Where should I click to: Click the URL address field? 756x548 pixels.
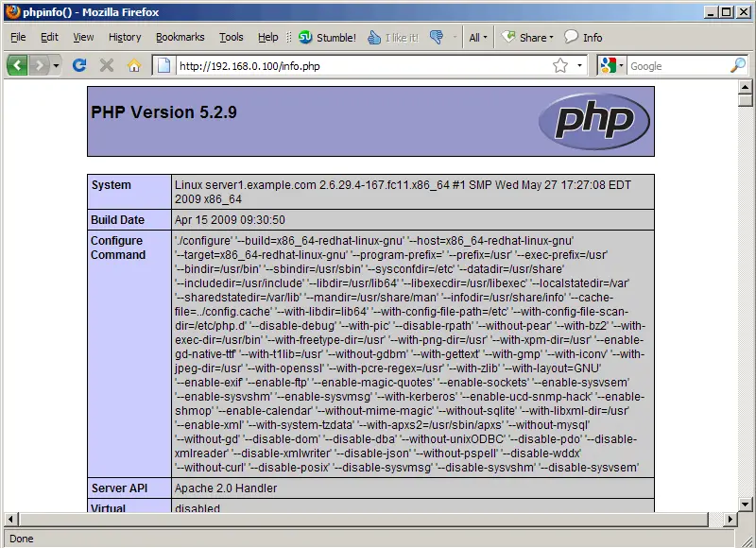click(362, 65)
